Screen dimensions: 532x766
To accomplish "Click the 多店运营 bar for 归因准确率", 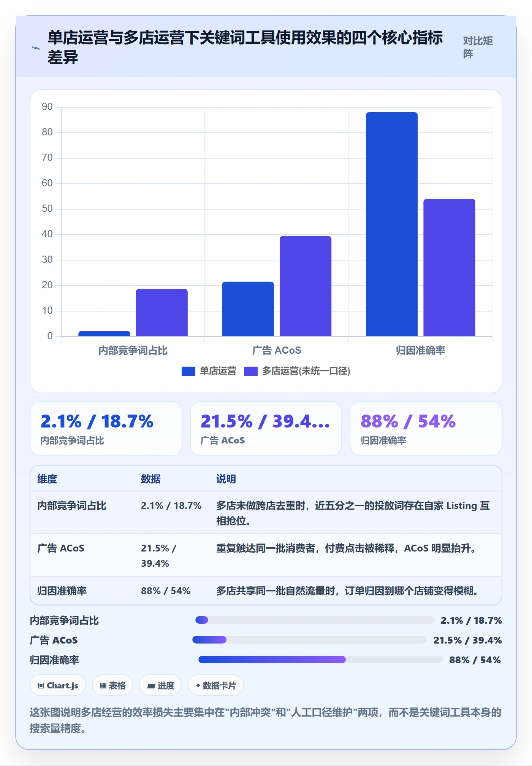I will click(x=449, y=267).
